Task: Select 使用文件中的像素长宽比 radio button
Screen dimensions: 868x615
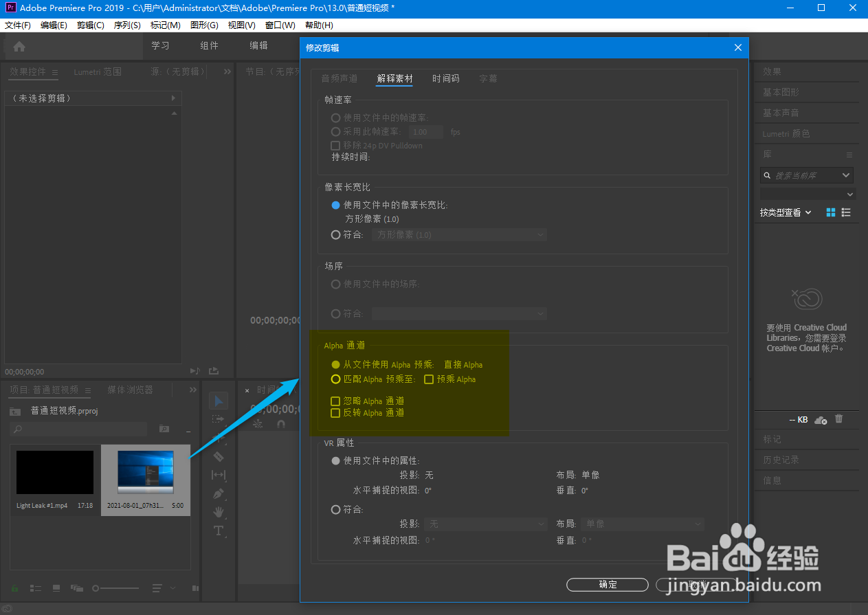Action: click(336, 205)
